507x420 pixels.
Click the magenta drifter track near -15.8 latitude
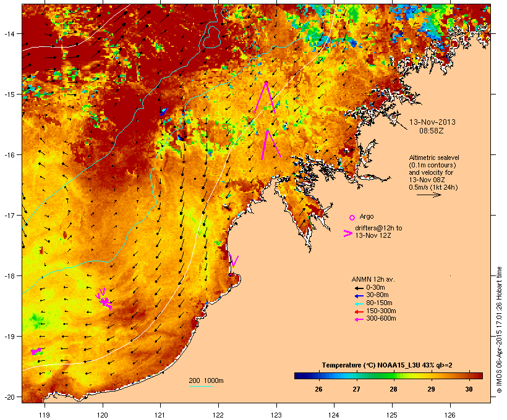click(x=271, y=145)
